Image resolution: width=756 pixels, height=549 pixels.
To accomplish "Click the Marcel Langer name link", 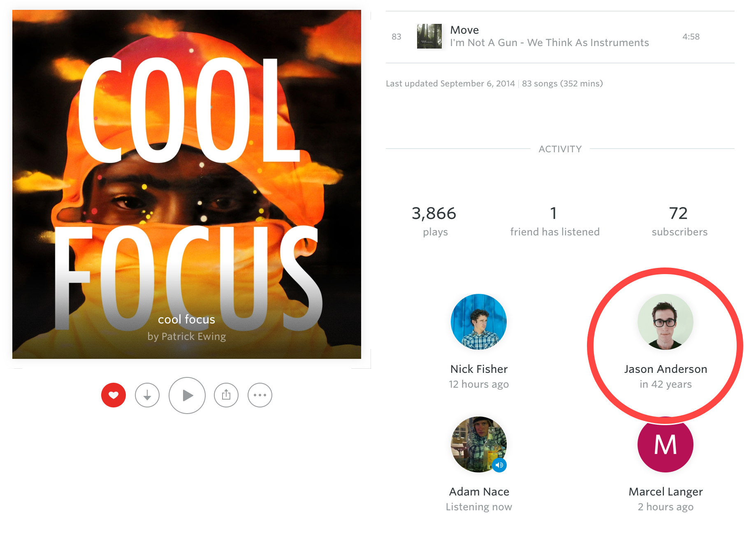I will [x=666, y=492].
